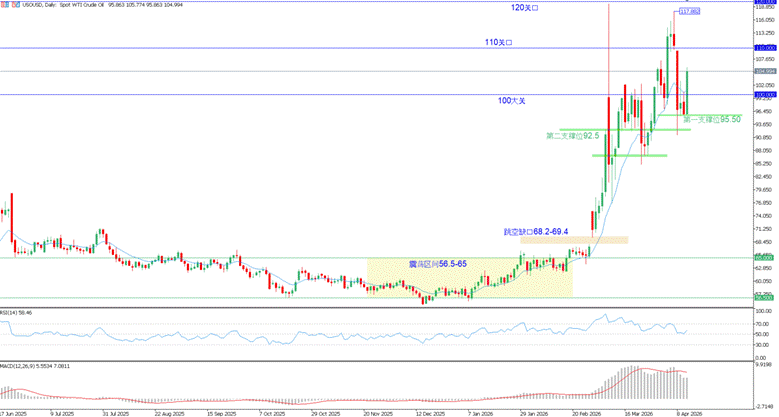Select the 120关口 text label

[x=522, y=8]
